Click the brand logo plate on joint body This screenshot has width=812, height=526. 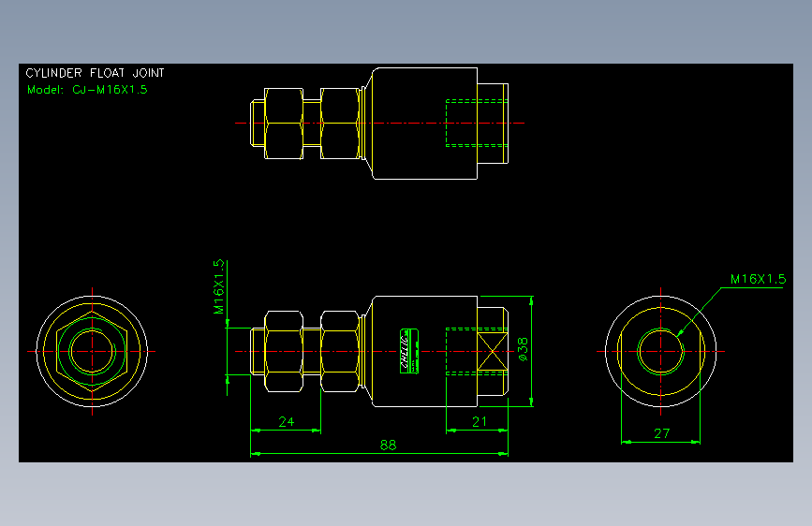coord(409,351)
